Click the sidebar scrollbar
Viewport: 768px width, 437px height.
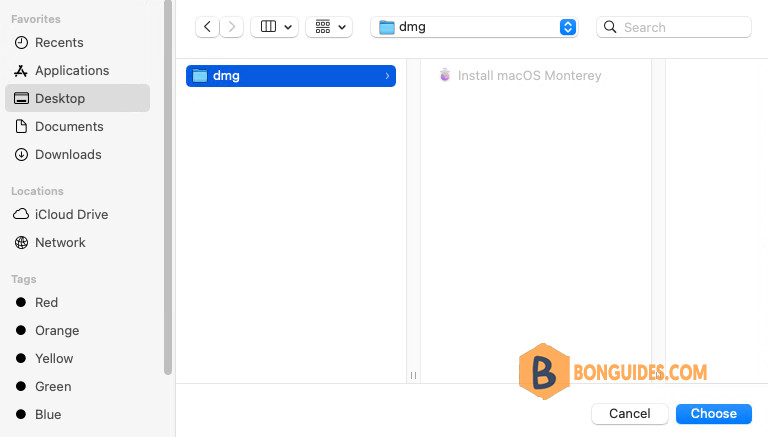pos(168,189)
